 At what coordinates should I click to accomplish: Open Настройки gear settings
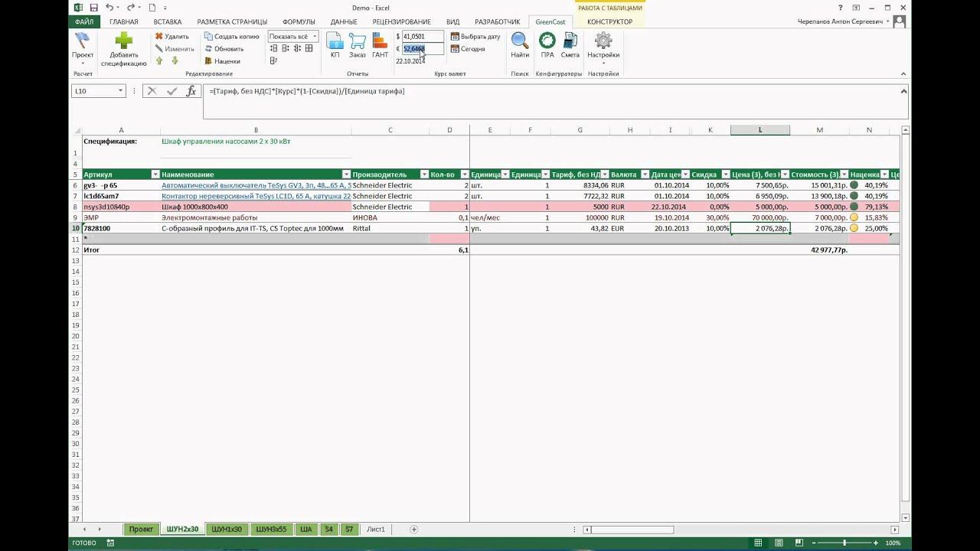coord(603,45)
